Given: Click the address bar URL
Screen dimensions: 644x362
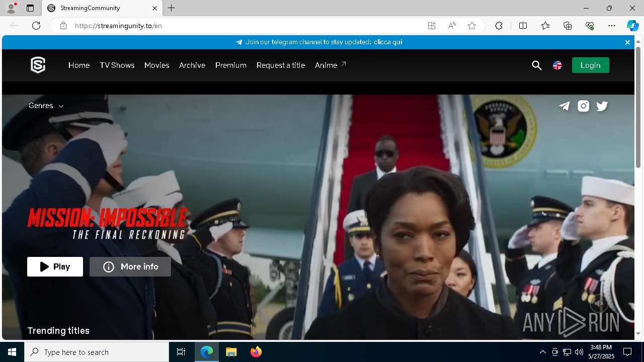Looking at the screenshot, I should (x=118, y=26).
